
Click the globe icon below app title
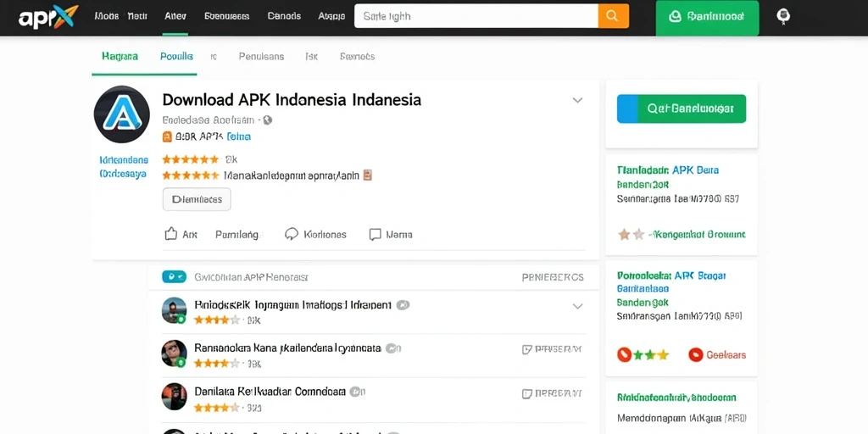[267, 120]
